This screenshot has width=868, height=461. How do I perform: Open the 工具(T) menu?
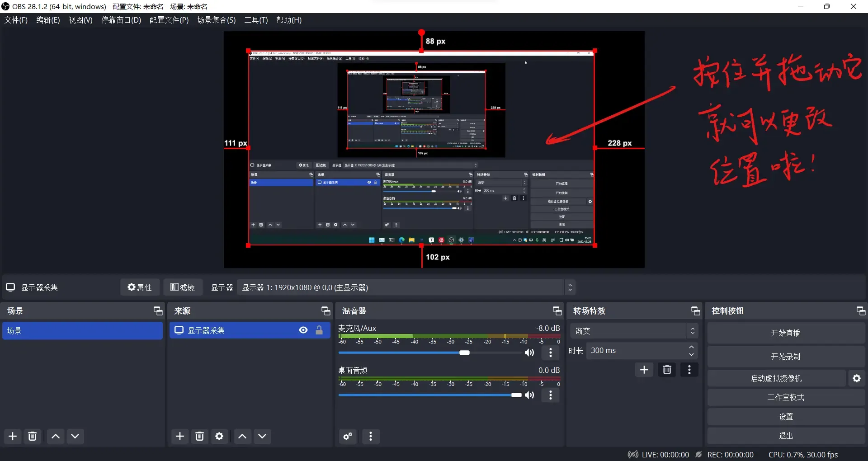[256, 20]
